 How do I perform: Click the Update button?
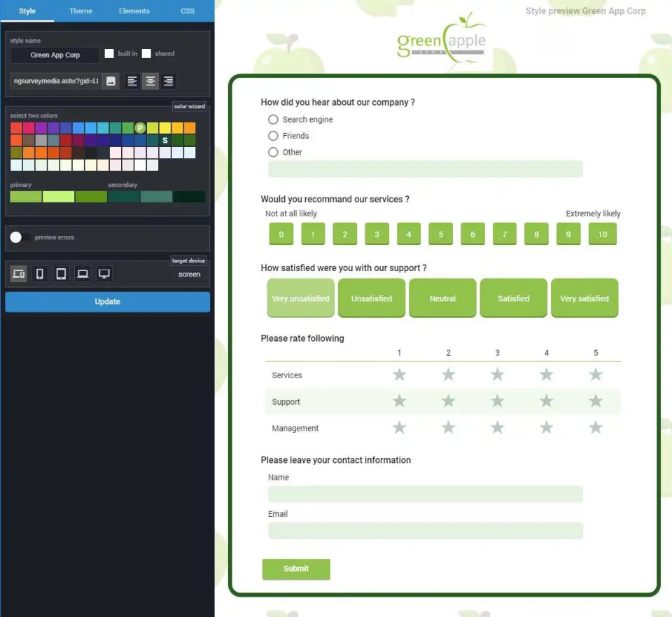pos(107,301)
